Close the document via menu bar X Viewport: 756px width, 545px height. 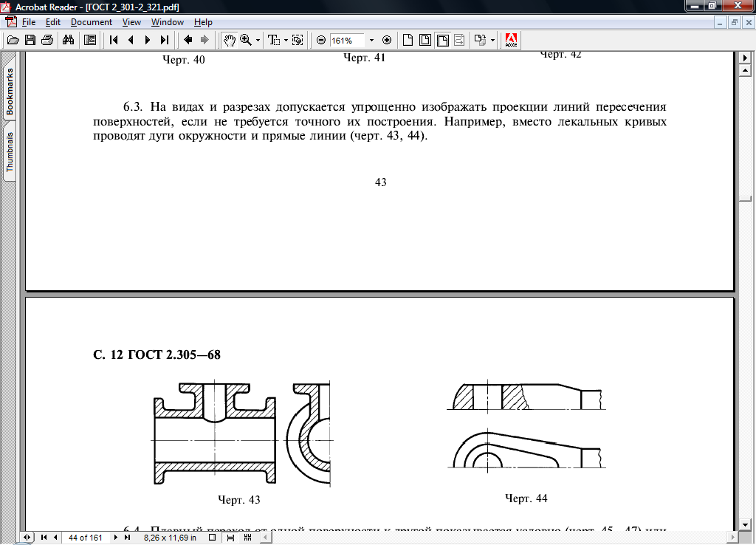pyautogui.click(x=749, y=22)
